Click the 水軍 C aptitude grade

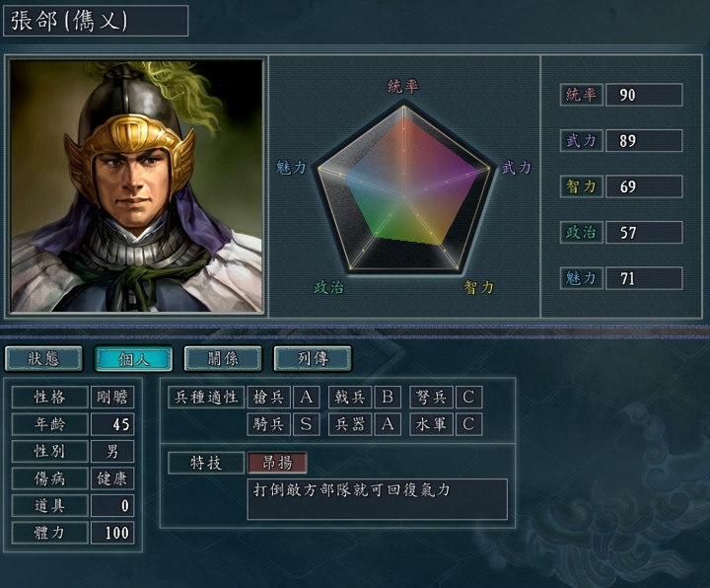pos(468,424)
